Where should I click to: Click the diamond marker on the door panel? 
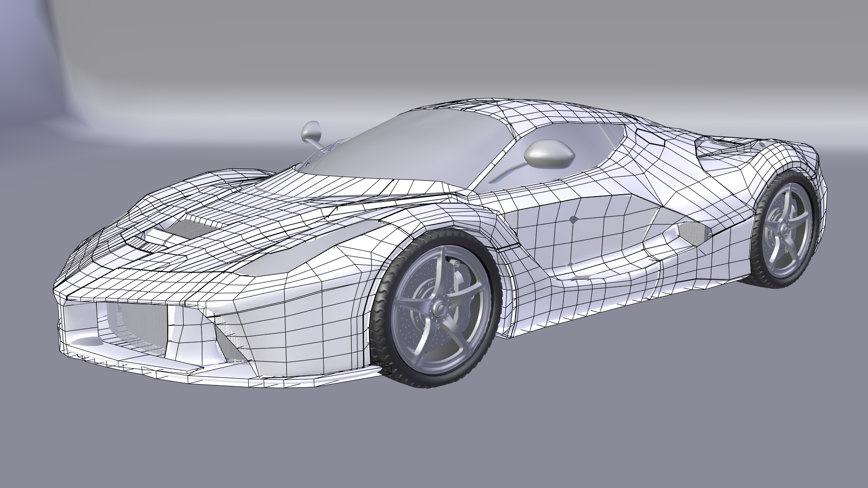click(x=573, y=220)
